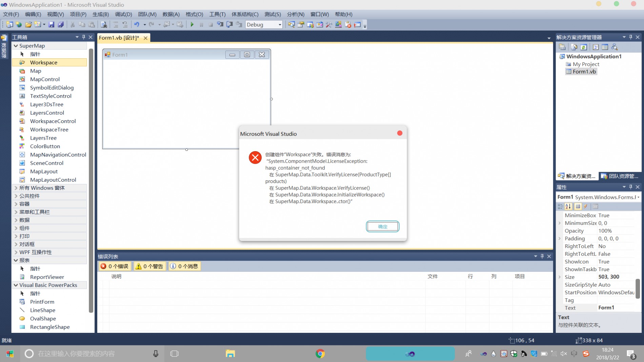
Task: Toggle alphabetical sort in Properties panel
Action: tap(568, 206)
